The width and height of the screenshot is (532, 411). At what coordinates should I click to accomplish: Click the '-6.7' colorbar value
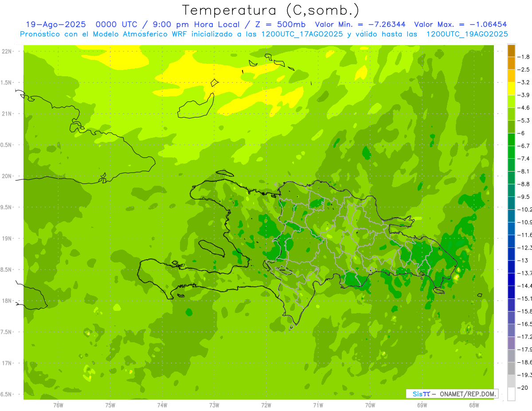pyautogui.click(x=524, y=146)
